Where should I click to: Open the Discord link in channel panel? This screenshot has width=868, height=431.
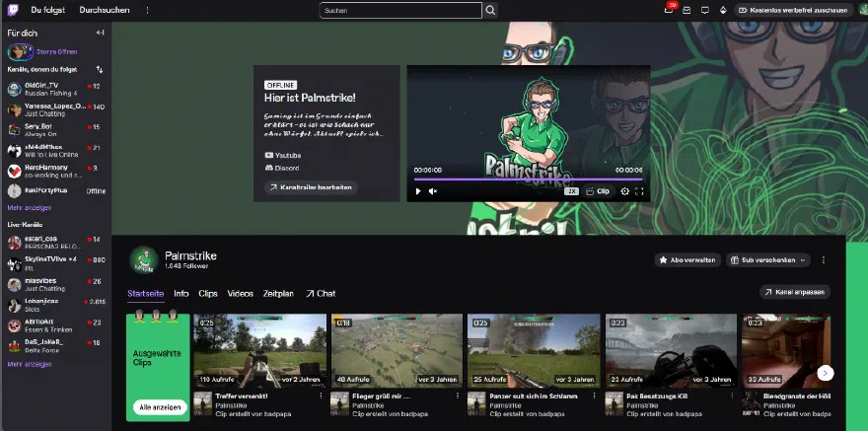282,169
